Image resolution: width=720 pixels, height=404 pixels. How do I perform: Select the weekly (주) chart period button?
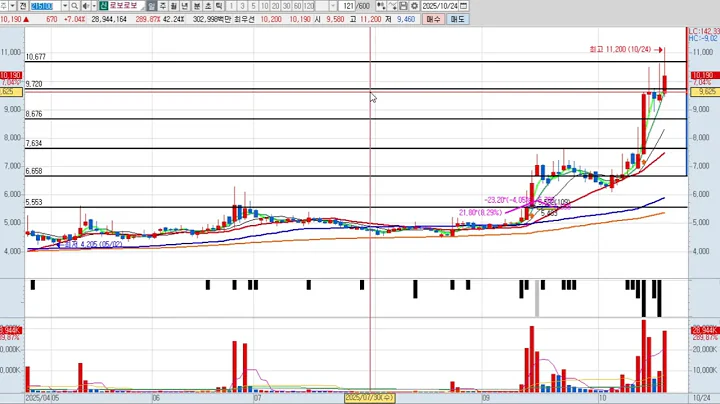(x=163, y=6)
